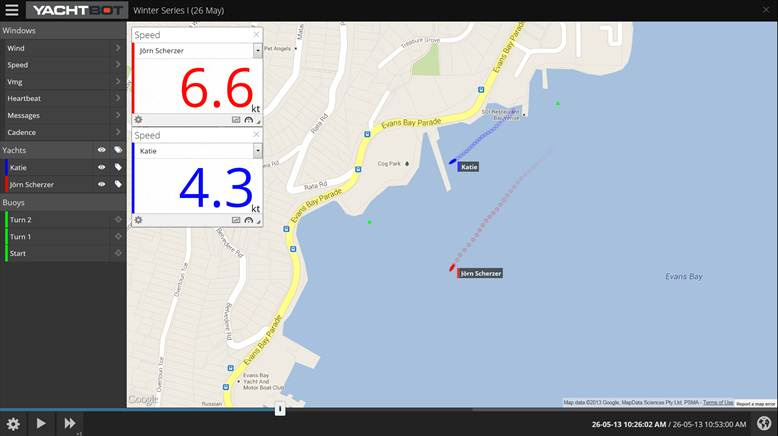Open settings gear in the bottom bar

[13, 423]
